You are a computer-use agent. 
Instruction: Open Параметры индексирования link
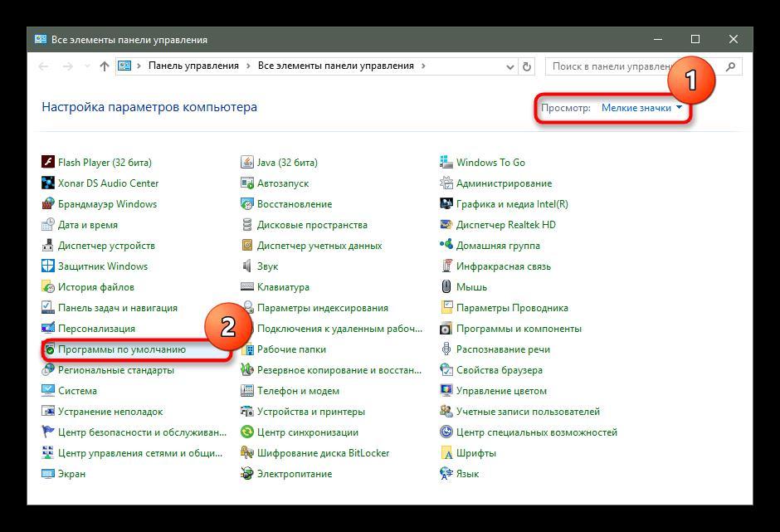pos(322,308)
